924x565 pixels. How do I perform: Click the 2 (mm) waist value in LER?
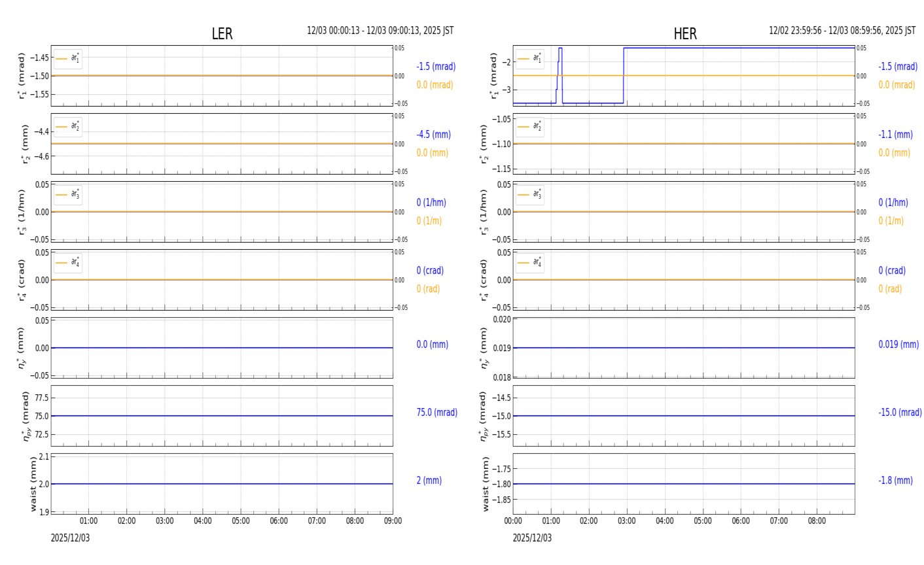[x=429, y=481]
